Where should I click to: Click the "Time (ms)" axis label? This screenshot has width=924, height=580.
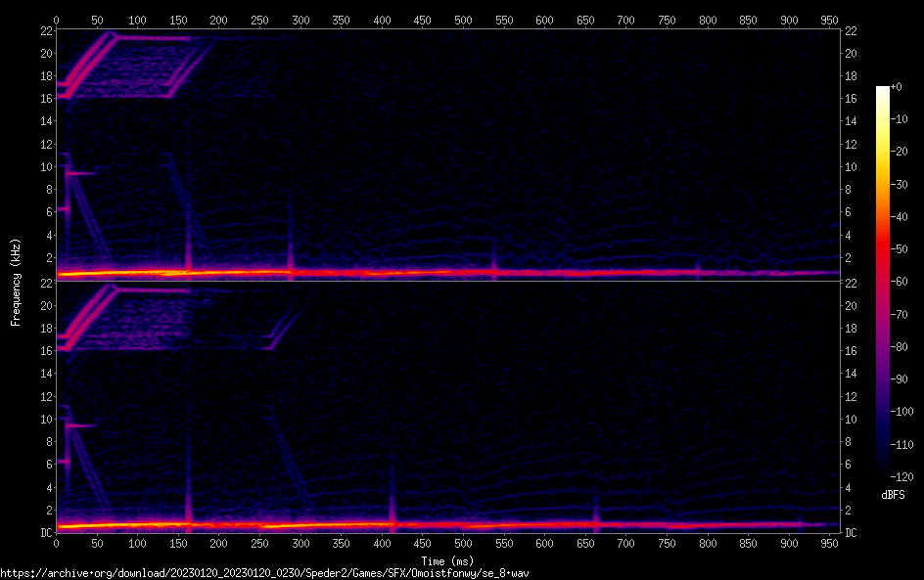pyautogui.click(x=447, y=560)
